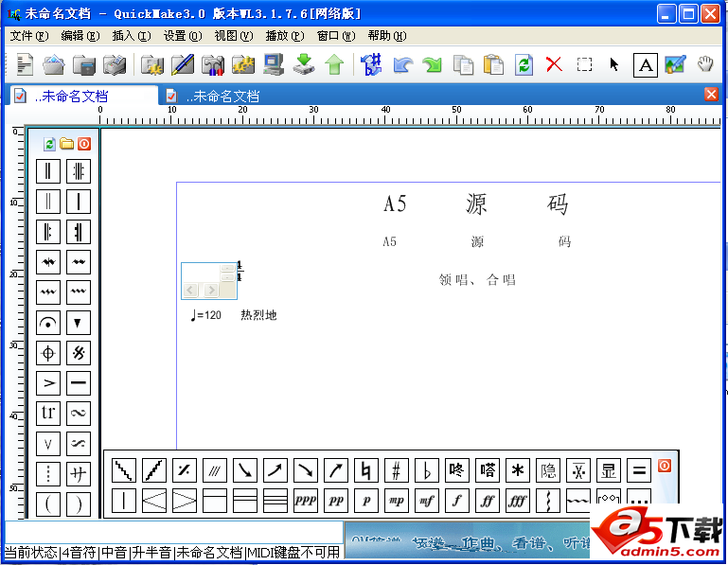The width and height of the screenshot is (728, 565).
Task: Open the 播放(P) menu
Action: pos(285,36)
